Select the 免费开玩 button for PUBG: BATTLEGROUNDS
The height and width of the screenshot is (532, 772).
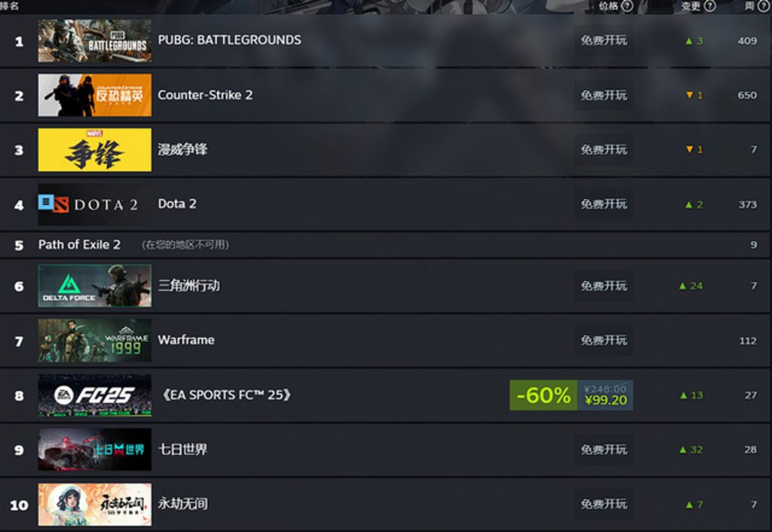pyautogui.click(x=604, y=41)
